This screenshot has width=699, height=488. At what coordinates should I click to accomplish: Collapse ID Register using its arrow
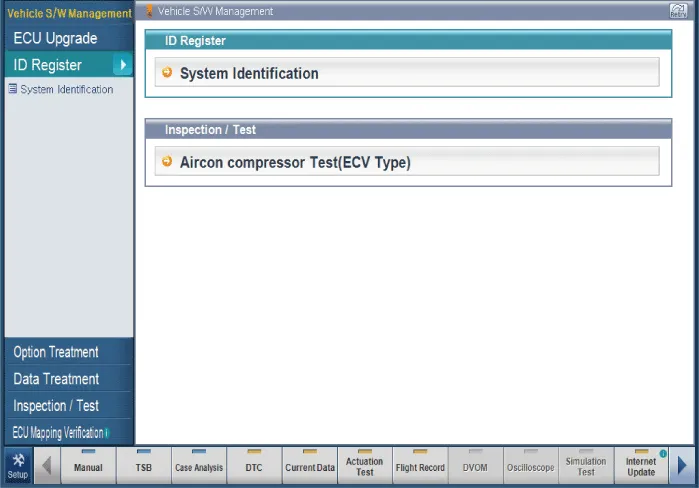(x=122, y=65)
